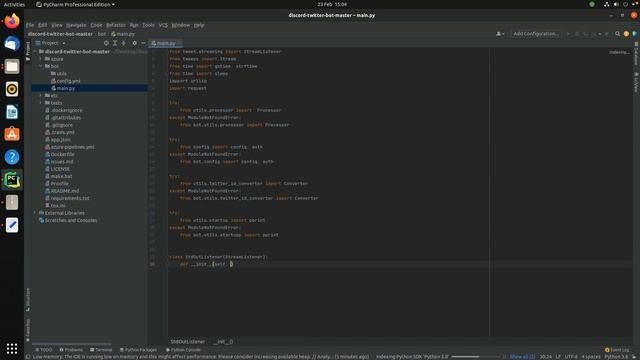Open Search Everywhere magnifier icon
Image resolution: width=640 pixels, height=360 pixels.
click(618, 34)
